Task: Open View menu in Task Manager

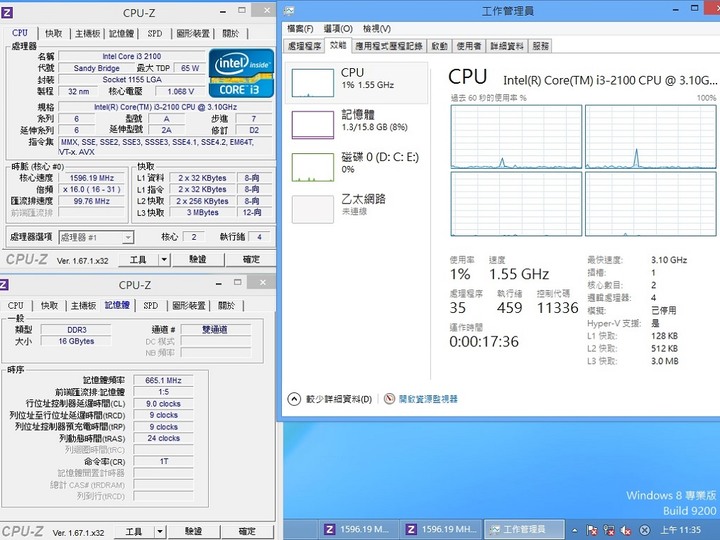Action: click(377, 28)
